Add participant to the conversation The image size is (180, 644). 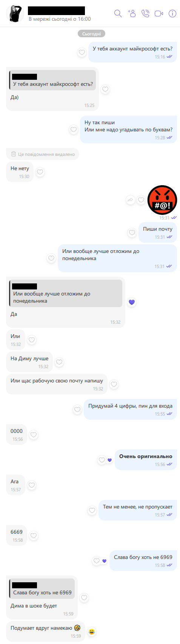pyautogui.click(x=132, y=14)
